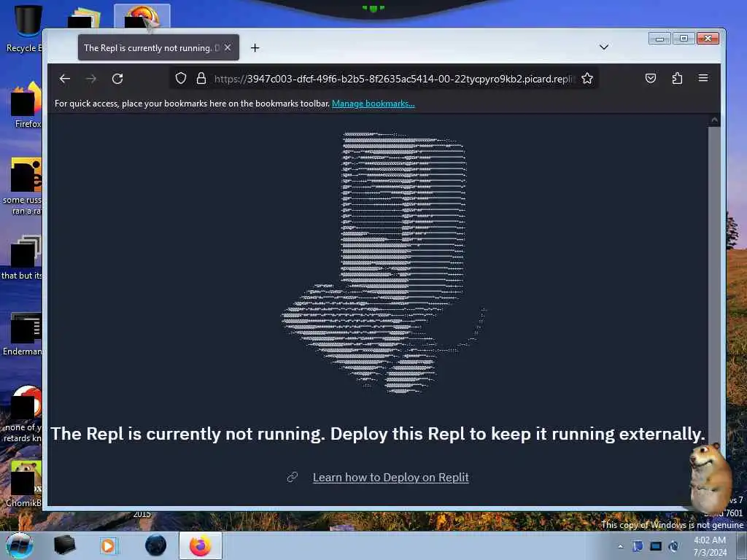The height and width of the screenshot is (560, 747).
Task: Click the network monitor tray icon
Action: (656, 546)
